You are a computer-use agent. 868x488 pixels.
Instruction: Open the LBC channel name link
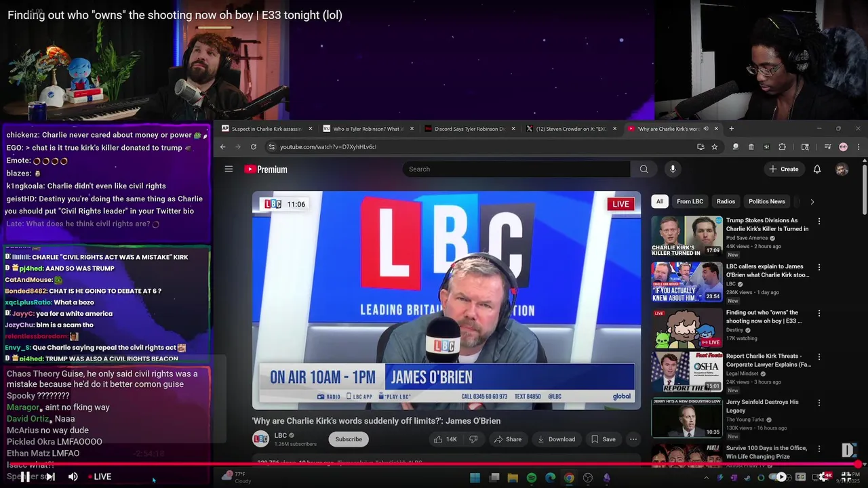(281, 435)
